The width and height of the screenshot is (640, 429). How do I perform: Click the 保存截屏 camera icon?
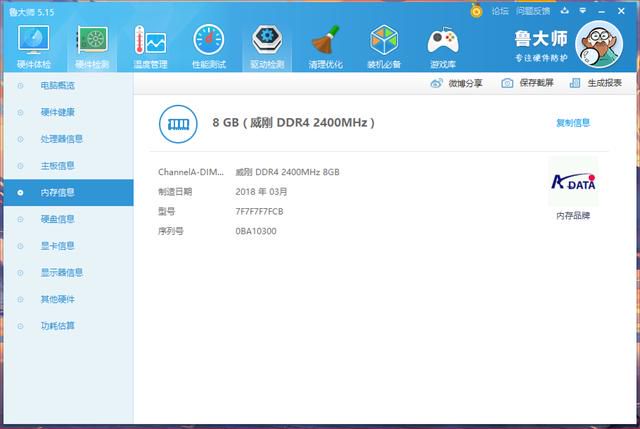pyautogui.click(x=507, y=83)
